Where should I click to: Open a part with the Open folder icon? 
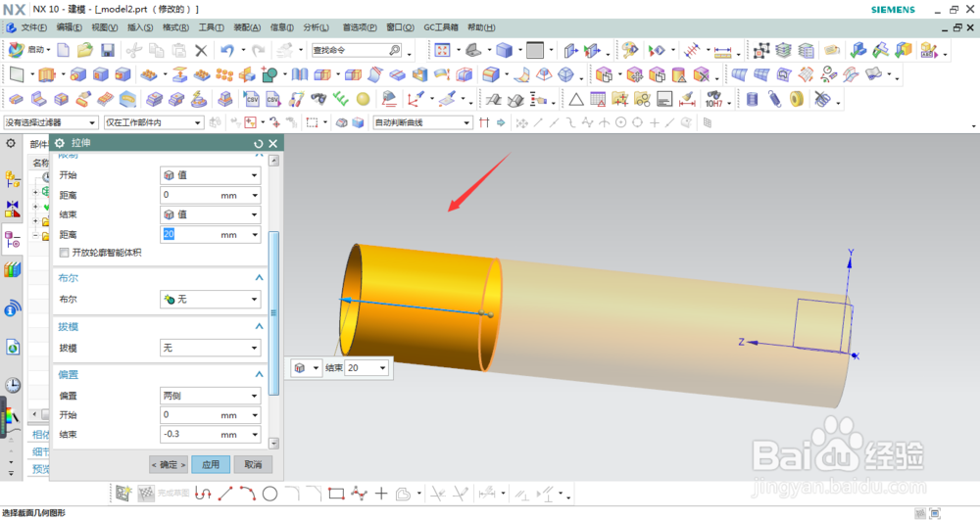85,50
